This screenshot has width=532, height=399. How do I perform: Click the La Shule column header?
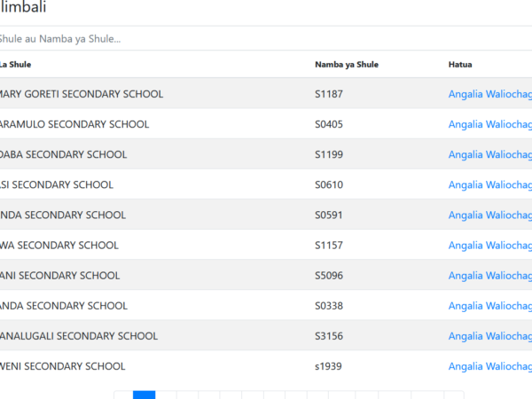pos(16,65)
